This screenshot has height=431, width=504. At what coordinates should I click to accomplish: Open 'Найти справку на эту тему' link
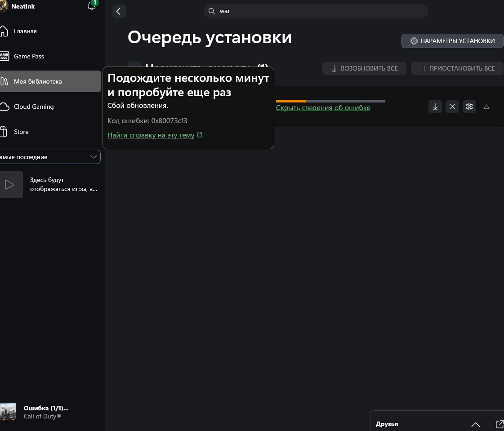point(155,135)
